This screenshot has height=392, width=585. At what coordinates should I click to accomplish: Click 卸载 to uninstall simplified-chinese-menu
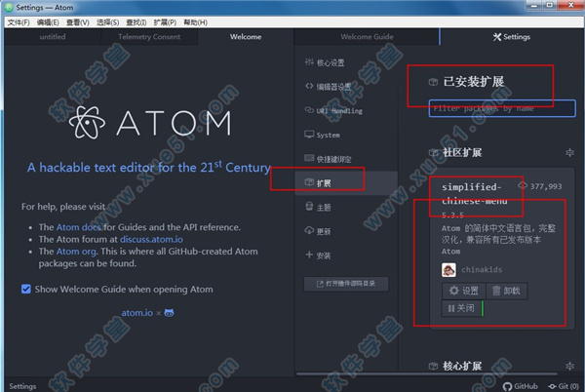pos(506,291)
